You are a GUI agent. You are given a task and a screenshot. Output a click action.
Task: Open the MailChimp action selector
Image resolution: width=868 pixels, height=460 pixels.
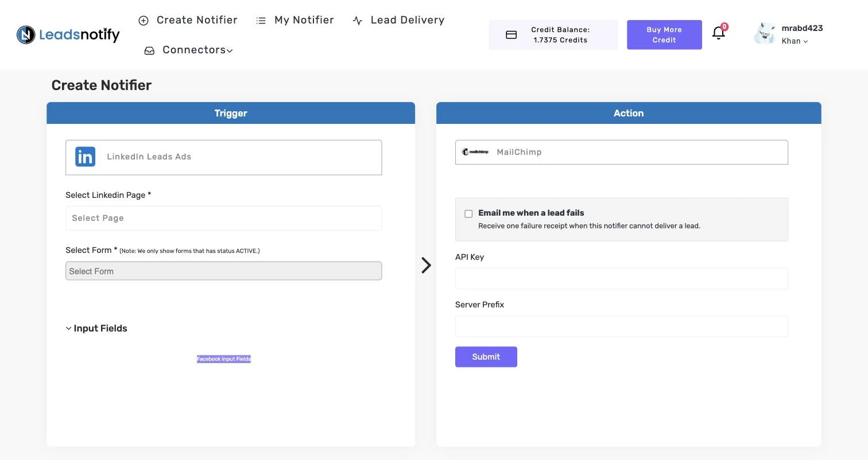(621, 152)
